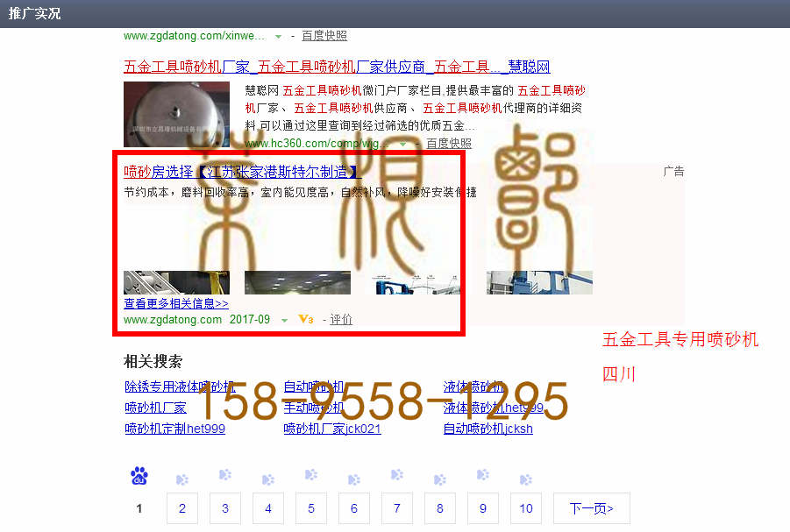Click the paw icon above page 2
790x532 pixels.
[181, 479]
